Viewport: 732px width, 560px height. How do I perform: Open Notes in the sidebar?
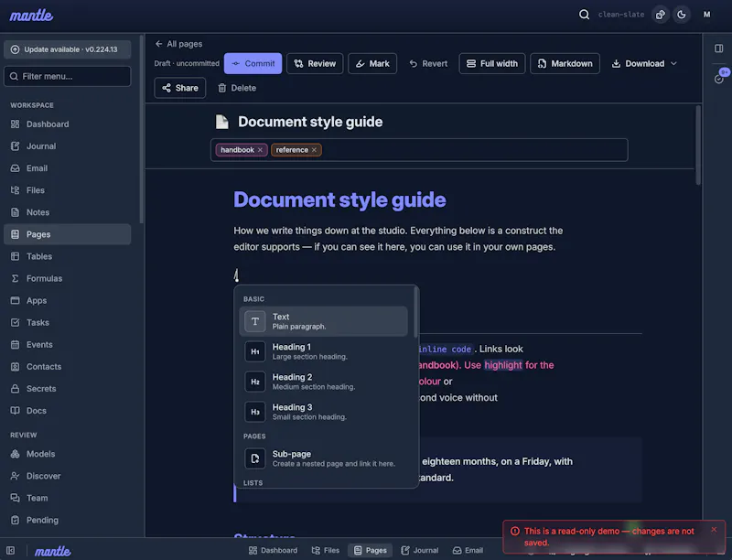coord(67,212)
